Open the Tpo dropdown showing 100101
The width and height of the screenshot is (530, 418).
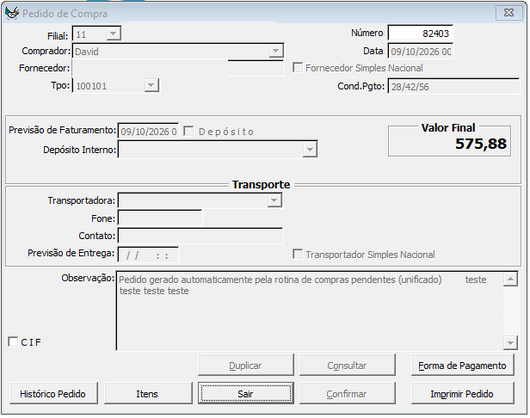(x=151, y=85)
